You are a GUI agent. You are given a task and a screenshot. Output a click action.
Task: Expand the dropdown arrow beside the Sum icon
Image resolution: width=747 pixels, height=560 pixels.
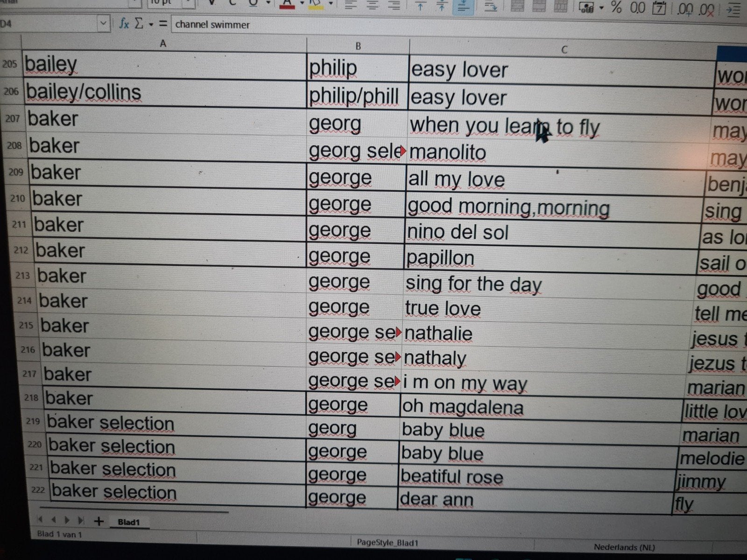point(151,24)
